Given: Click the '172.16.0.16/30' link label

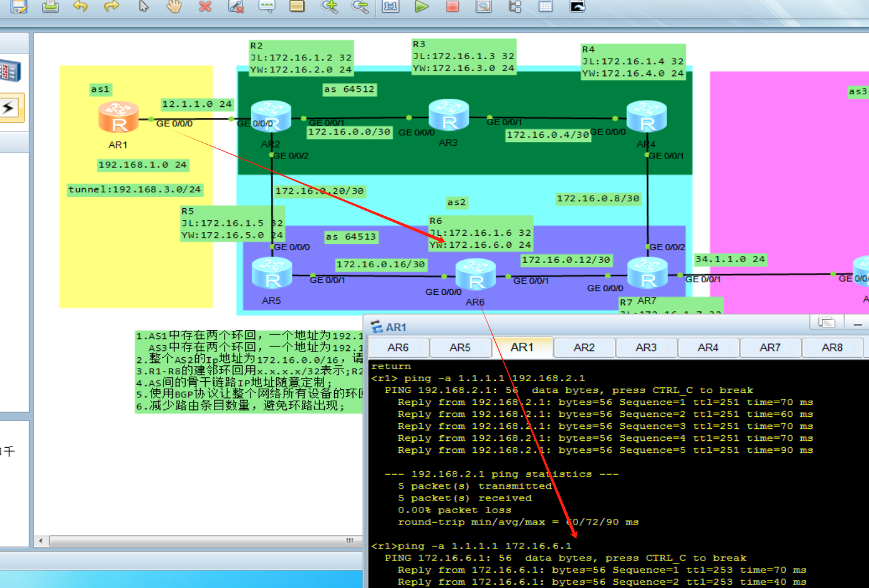Looking at the screenshot, I should (381, 265).
